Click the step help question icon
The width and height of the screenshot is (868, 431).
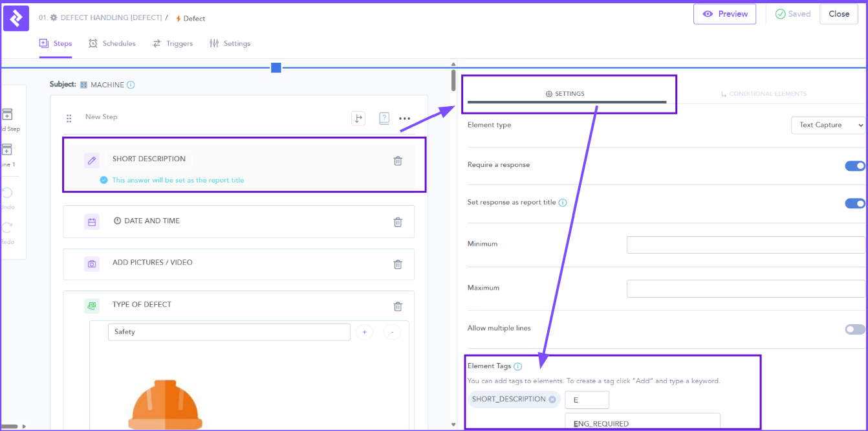click(x=384, y=118)
